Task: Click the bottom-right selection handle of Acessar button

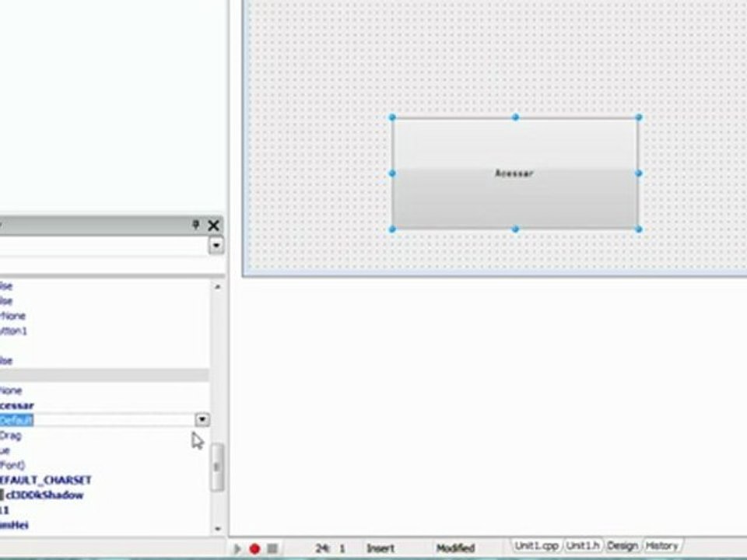Action: (638, 229)
